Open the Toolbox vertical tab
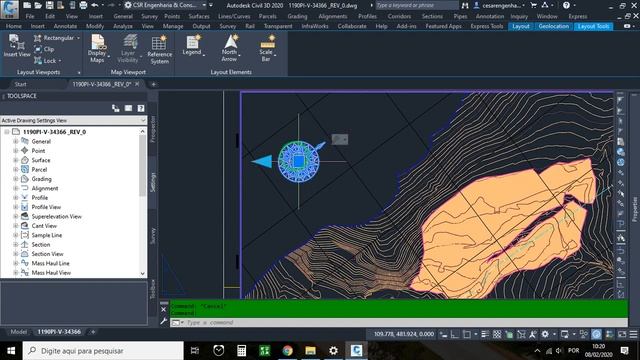The image size is (640, 360). coord(153,289)
